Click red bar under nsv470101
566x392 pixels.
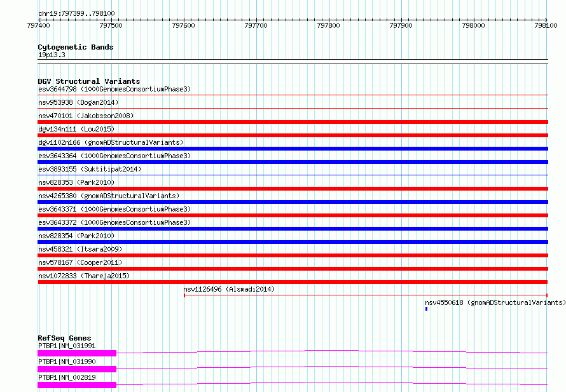click(x=293, y=122)
